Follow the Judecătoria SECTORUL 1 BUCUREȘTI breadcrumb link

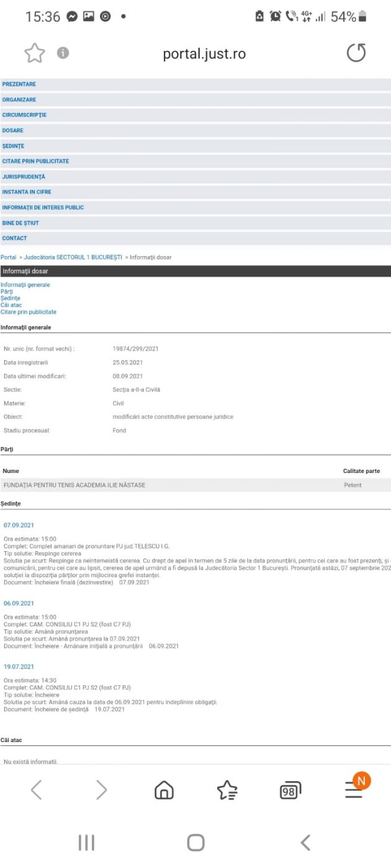click(x=73, y=257)
